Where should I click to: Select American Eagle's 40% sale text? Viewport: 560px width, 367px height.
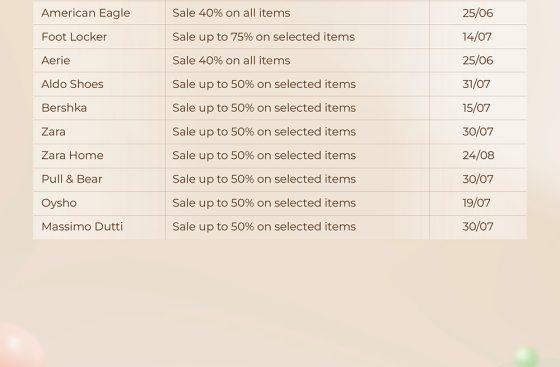pos(231,13)
